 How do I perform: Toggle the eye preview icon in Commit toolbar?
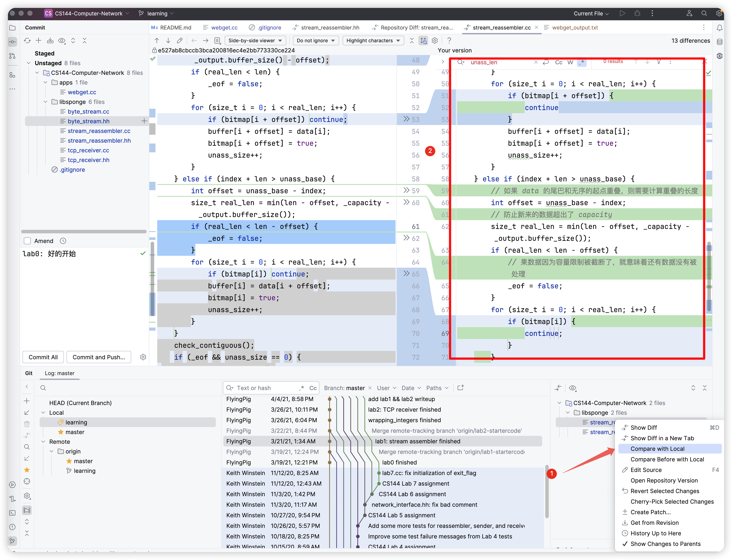(x=62, y=41)
